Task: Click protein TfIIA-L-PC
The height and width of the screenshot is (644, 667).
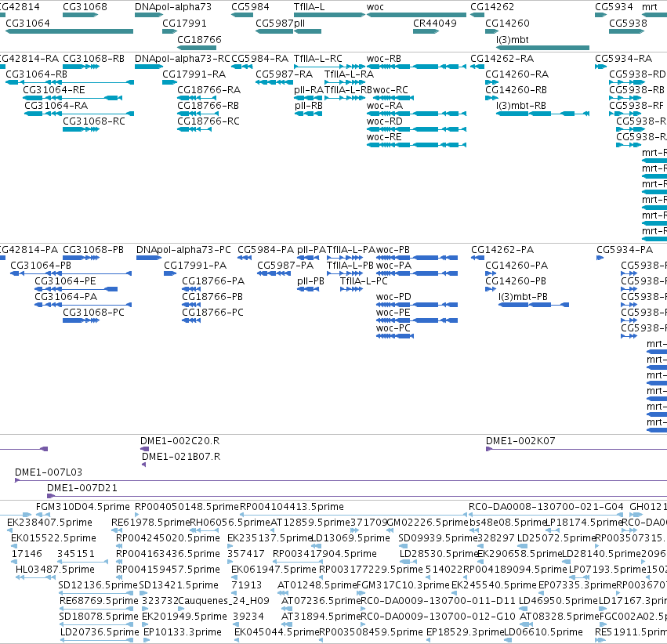Action: (351, 289)
